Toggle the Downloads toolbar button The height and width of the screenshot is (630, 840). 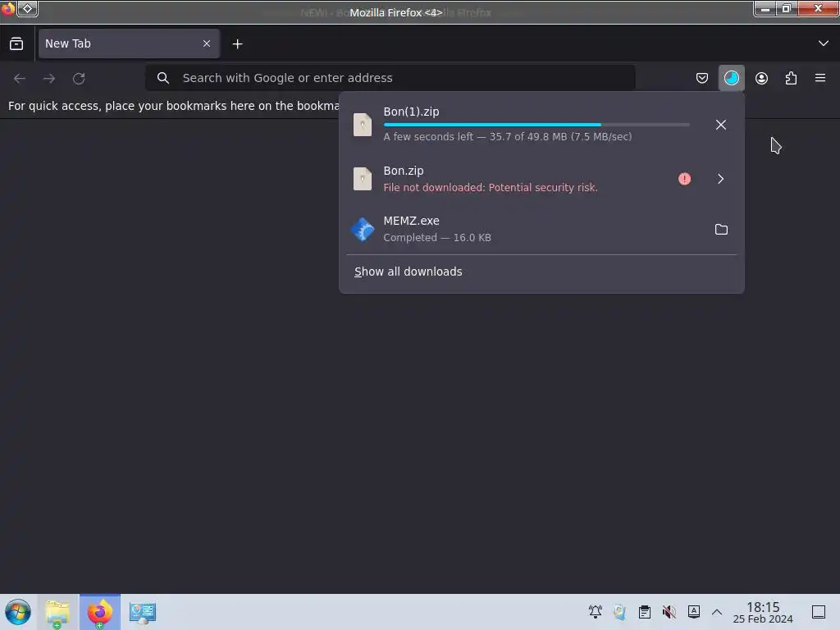pyautogui.click(x=731, y=78)
